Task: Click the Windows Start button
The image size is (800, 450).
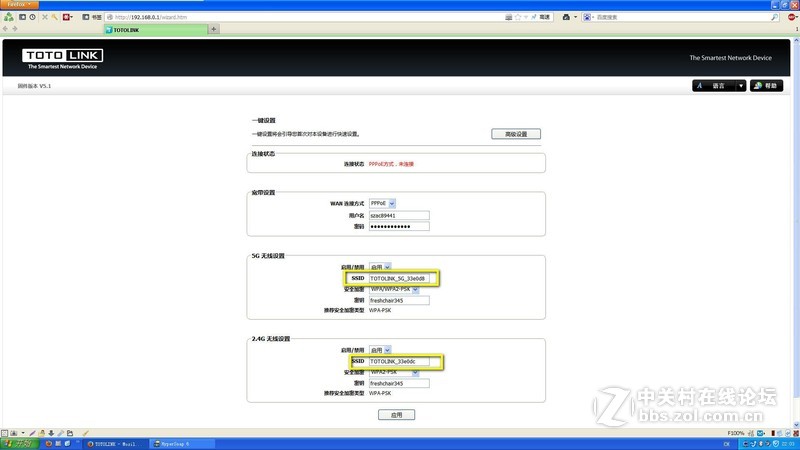Action: pos(19,444)
